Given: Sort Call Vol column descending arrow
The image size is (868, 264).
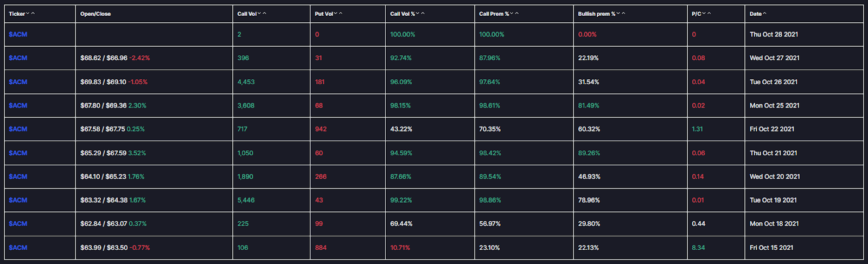Looking at the screenshot, I should click(259, 14).
